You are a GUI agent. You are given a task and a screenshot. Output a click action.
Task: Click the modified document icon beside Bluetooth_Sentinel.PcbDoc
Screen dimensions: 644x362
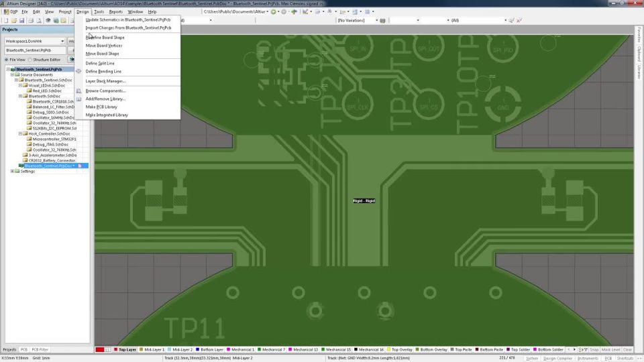coord(80,166)
